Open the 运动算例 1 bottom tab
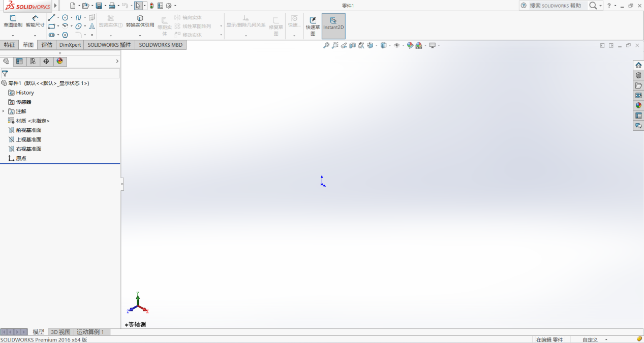Screen dimensions: 644x343 coord(90,332)
